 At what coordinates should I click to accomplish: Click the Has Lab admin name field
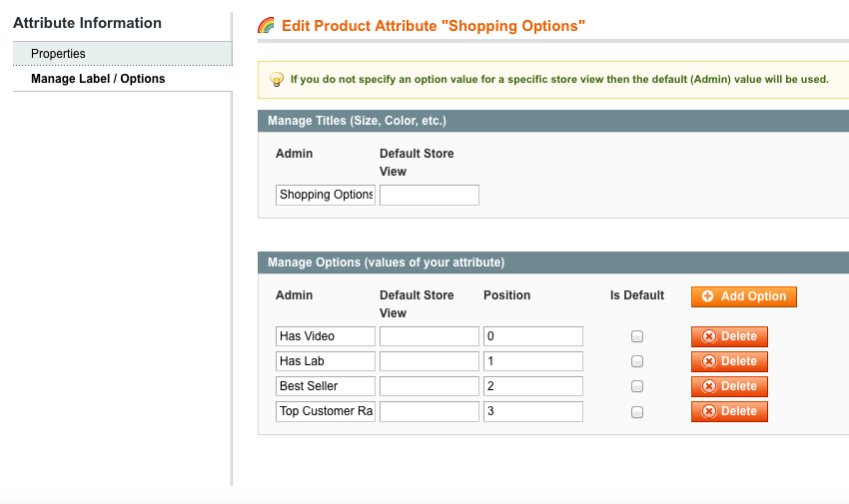(326, 361)
